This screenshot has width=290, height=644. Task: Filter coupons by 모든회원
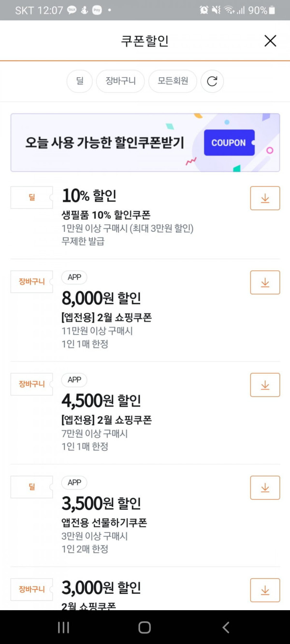(173, 81)
